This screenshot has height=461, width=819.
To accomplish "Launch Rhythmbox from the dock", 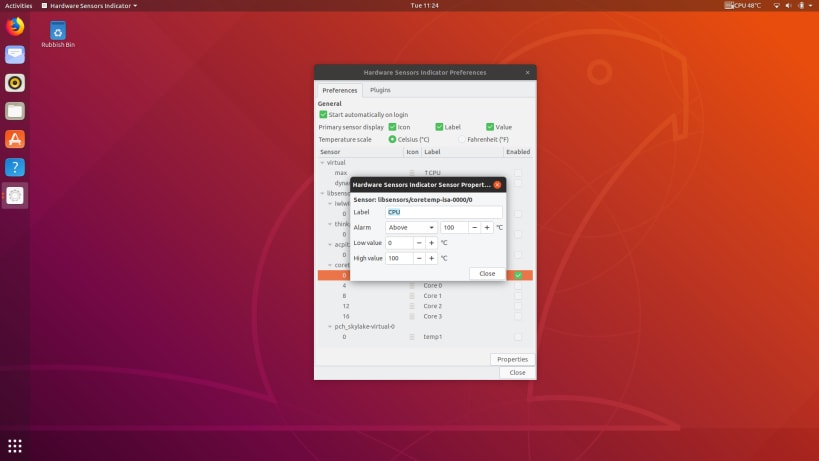I will tap(15, 82).
